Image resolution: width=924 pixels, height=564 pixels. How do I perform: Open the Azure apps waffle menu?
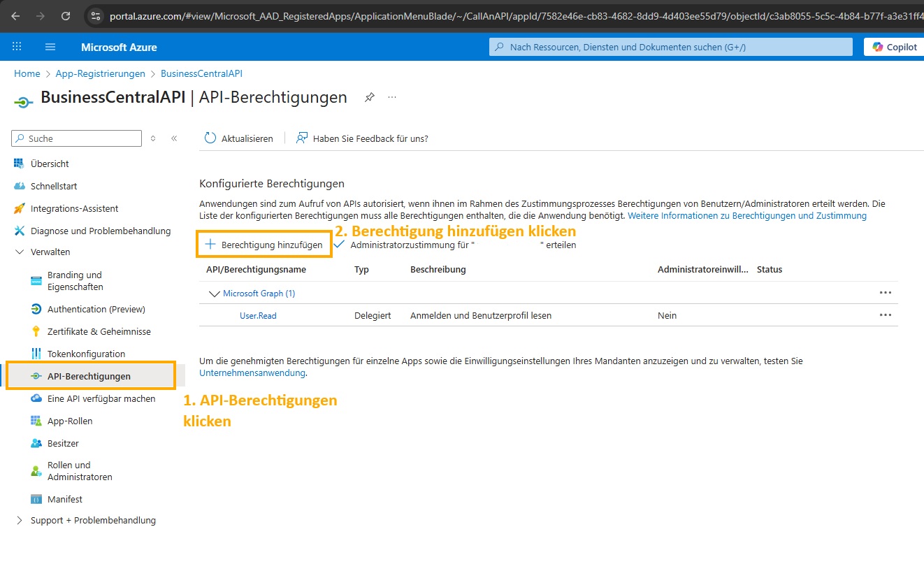pyautogui.click(x=17, y=47)
